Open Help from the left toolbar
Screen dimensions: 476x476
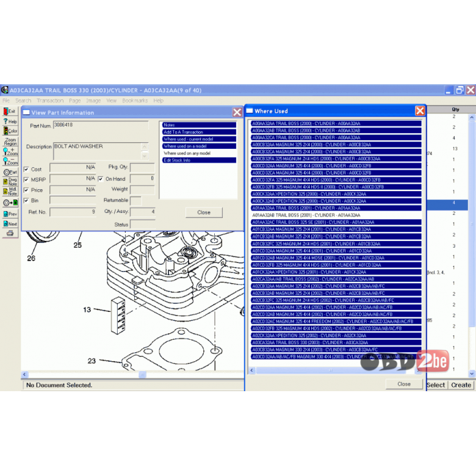(10, 121)
